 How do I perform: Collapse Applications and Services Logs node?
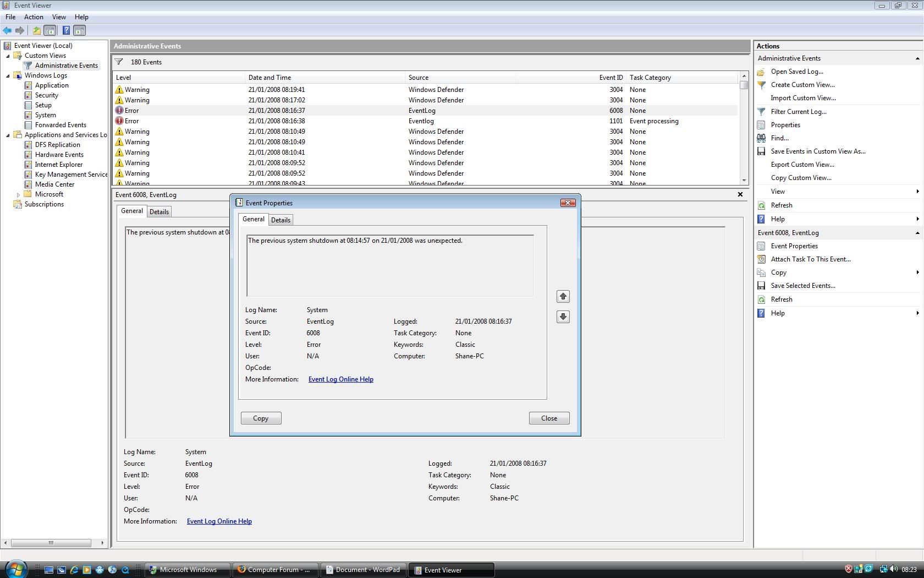pos(8,135)
